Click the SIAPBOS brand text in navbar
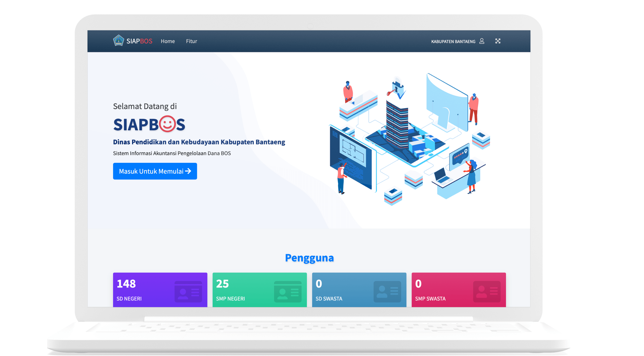Viewport: 644px width, 356px height. click(139, 41)
